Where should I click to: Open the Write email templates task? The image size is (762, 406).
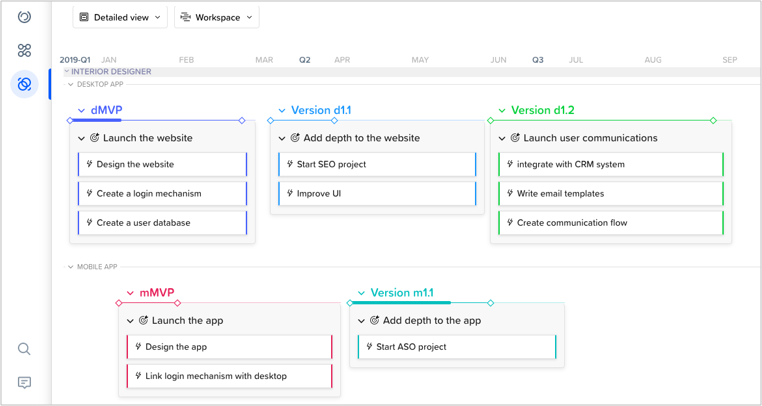coord(560,194)
